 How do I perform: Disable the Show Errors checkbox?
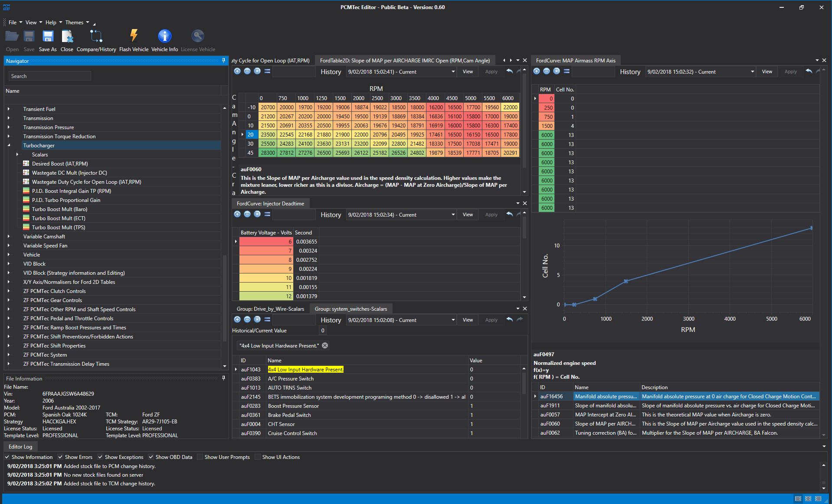pyautogui.click(x=61, y=457)
